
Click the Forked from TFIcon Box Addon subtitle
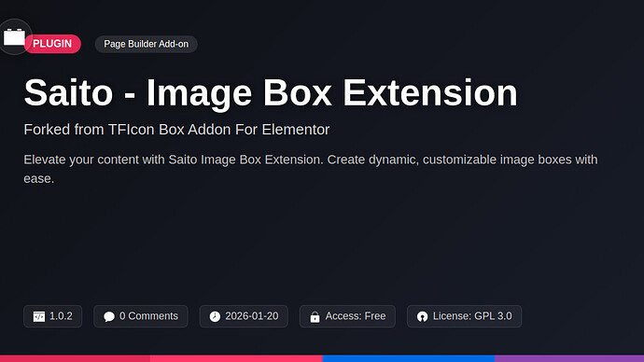(176, 130)
